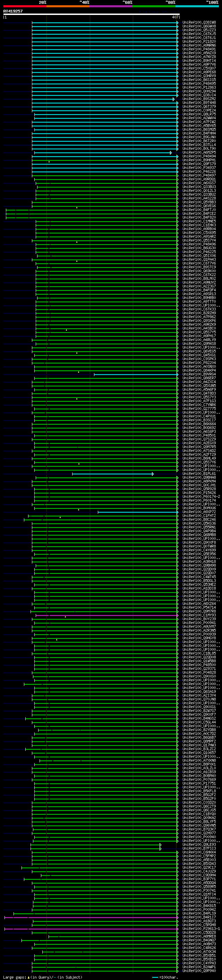The width and height of the screenshot is (222, 980).
Task: Select the red 20% legend segment
Action: coord(25,6)
